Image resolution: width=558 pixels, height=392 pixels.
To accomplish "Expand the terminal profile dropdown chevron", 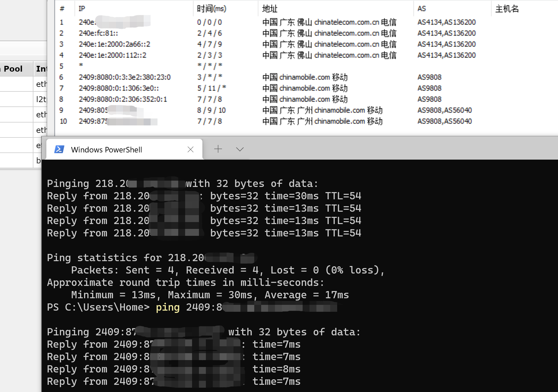I will click(x=240, y=149).
